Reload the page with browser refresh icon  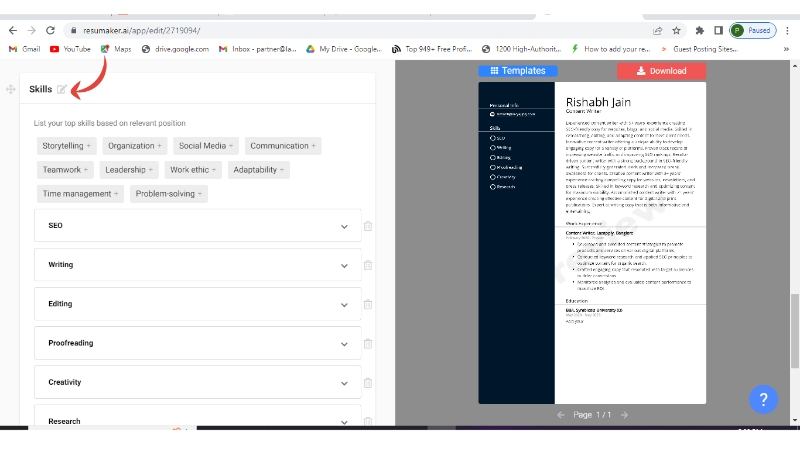click(50, 31)
